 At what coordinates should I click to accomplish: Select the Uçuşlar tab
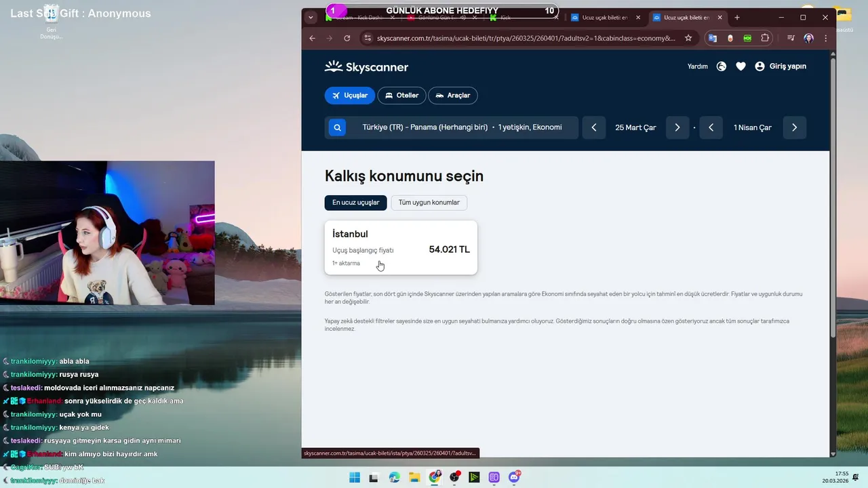click(350, 96)
